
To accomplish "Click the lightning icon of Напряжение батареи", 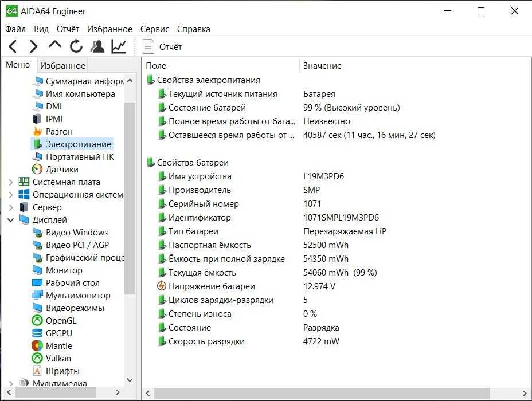I will [162, 286].
